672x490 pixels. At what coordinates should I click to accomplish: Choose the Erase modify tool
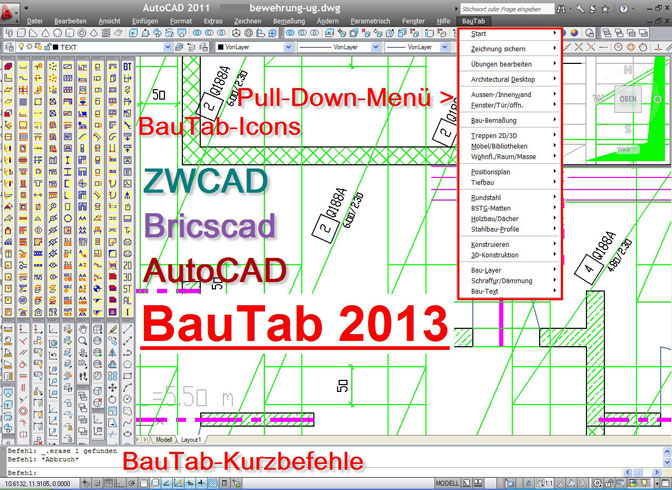tap(113, 329)
